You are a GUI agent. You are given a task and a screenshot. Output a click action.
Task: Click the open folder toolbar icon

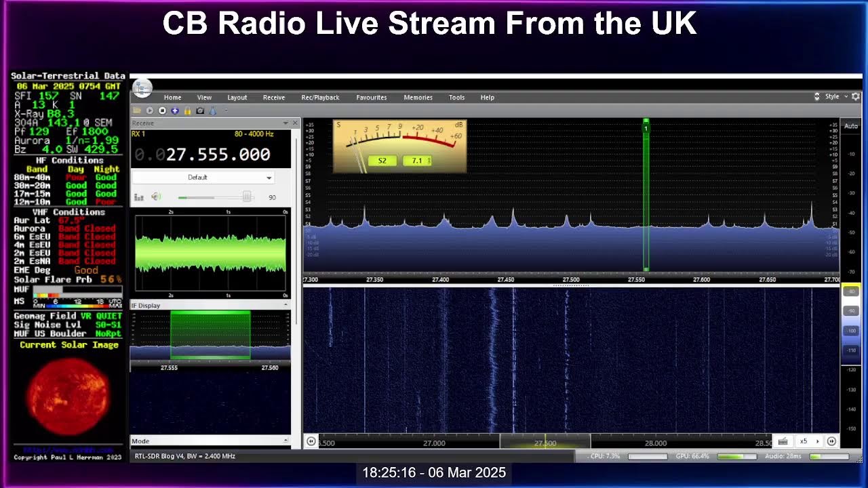coord(137,110)
